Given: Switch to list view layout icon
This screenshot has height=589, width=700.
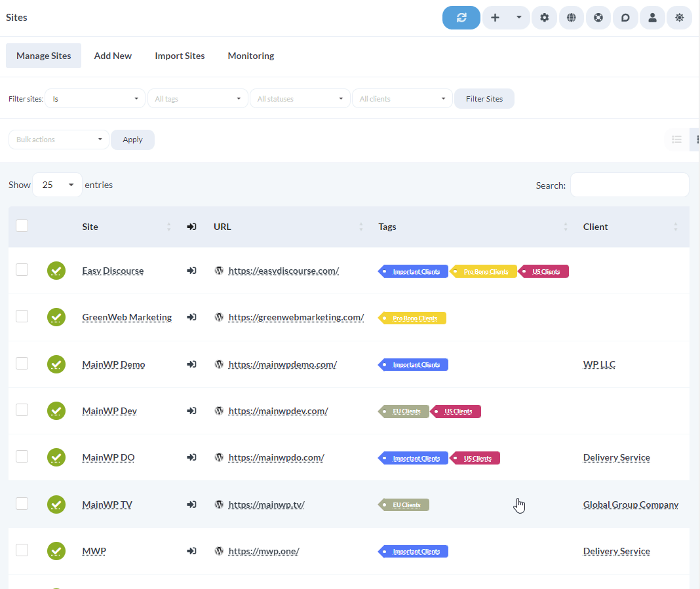Looking at the screenshot, I should (x=676, y=140).
